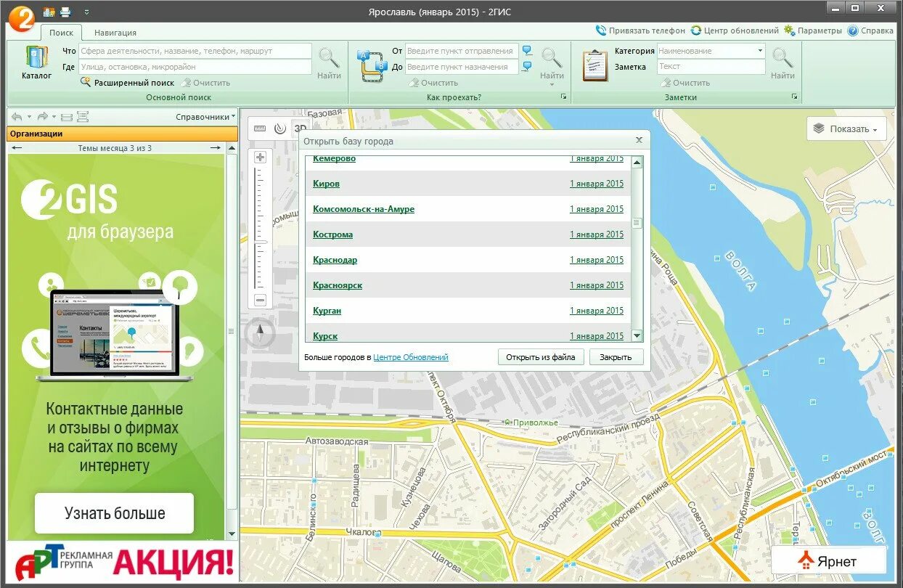Go to previous Темы месяца slide
The height and width of the screenshot is (588, 903).
(x=17, y=148)
